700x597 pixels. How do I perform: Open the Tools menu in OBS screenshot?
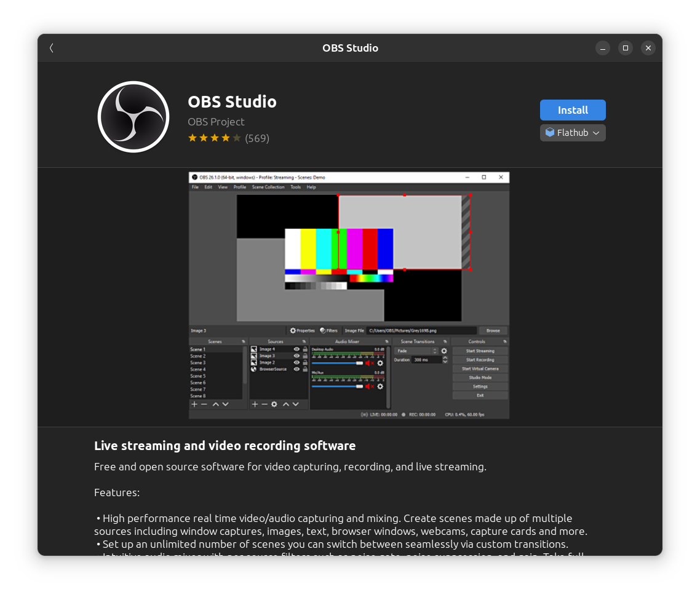(295, 187)
